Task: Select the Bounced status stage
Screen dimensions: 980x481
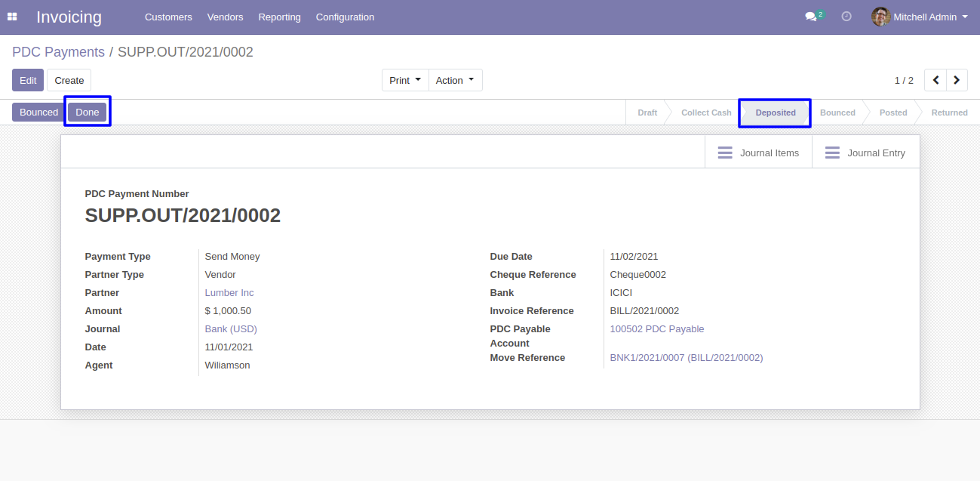Action: 837,113
